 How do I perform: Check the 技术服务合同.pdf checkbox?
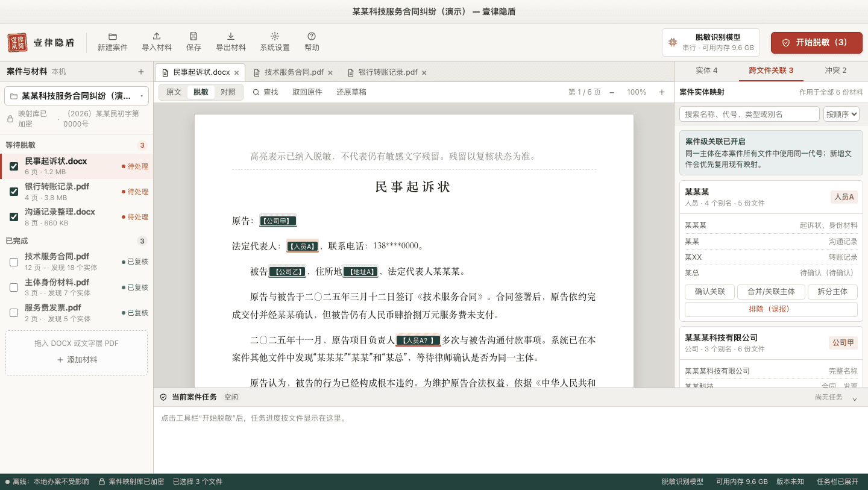(x=14, y=262)
